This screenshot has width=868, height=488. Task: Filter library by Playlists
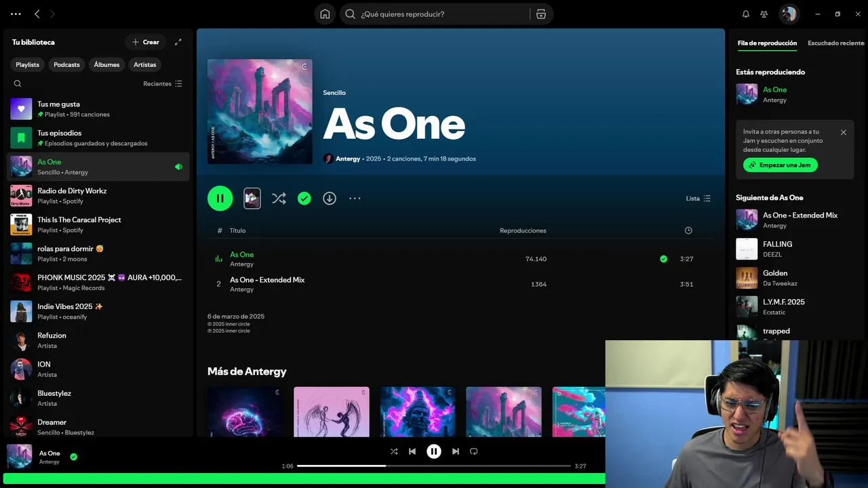tap(28, 64)
